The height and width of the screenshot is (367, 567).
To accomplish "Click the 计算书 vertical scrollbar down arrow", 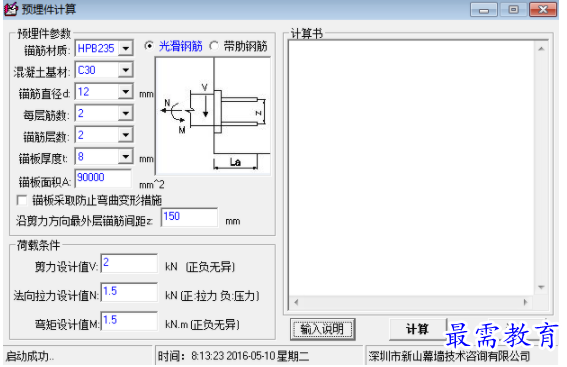I will coord(541,287).
